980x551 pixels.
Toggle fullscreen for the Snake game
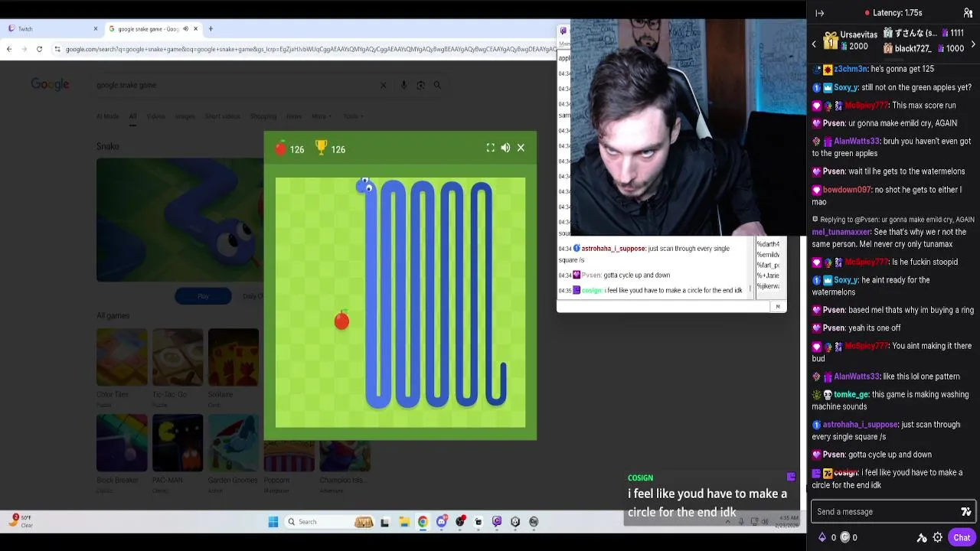[x=491, y=148]
